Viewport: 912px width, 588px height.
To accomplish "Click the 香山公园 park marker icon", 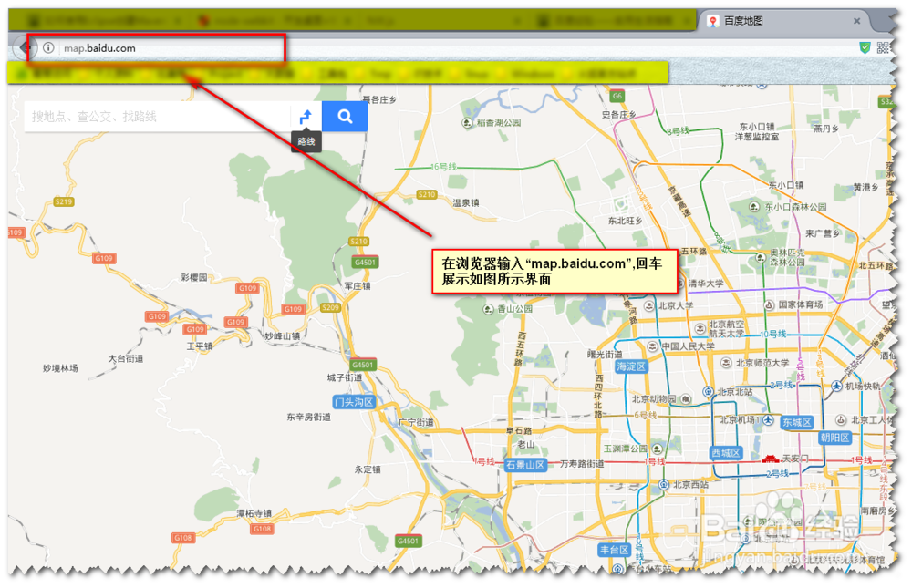I will 489,309.
